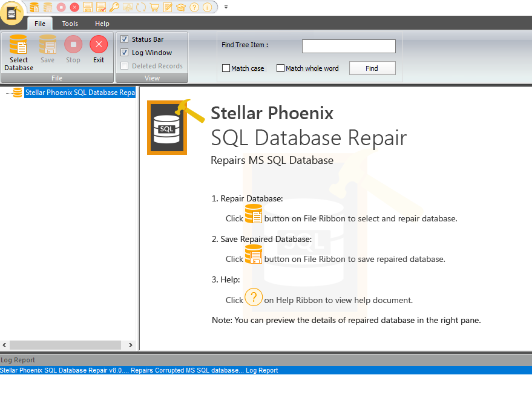Image resolution: width=532 pixels, height=398 pixels.
Task: Enable the Match whole word checkbox
Action: click(x=281, y=68)
